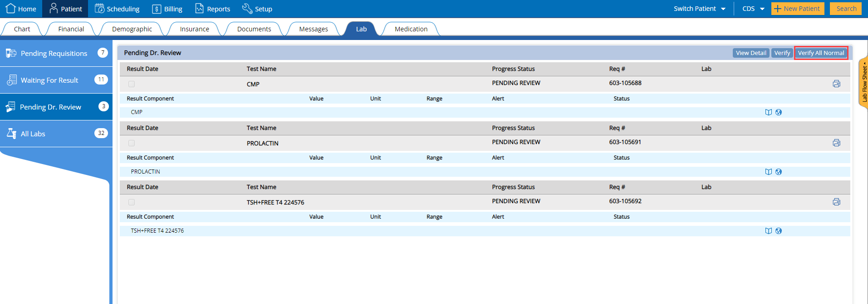
Task: Click the Billing dollar icon
Action: click(x=157, y=9)
